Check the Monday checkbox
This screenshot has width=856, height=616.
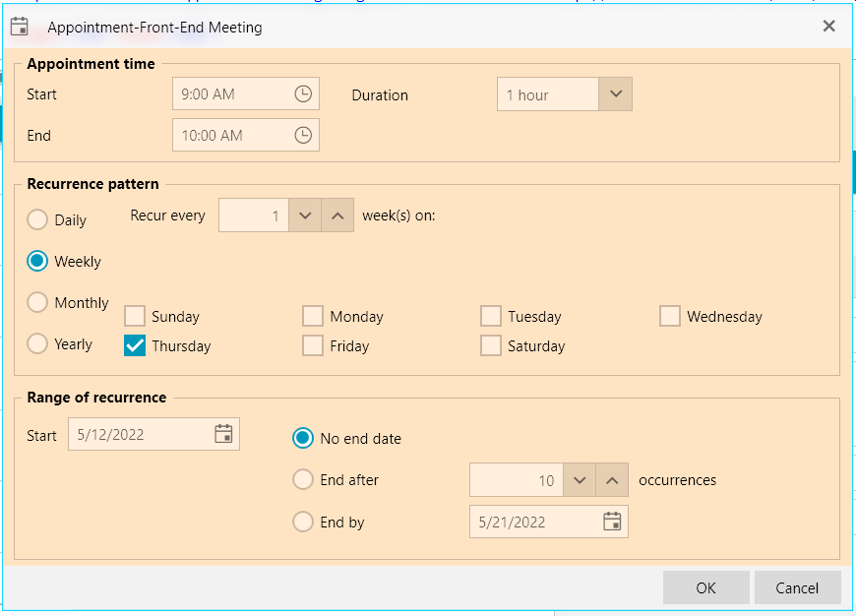[x=313, y=316]
